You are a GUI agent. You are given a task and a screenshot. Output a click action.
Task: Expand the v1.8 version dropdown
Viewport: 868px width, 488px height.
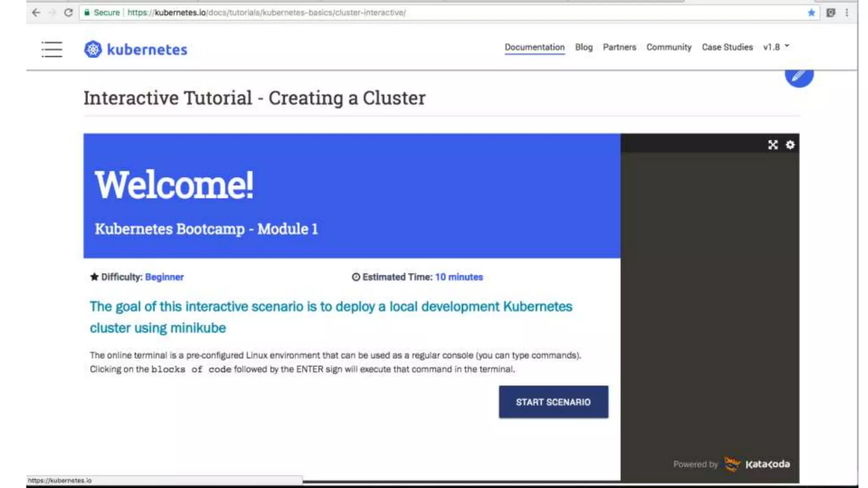(x=776, y=47)
